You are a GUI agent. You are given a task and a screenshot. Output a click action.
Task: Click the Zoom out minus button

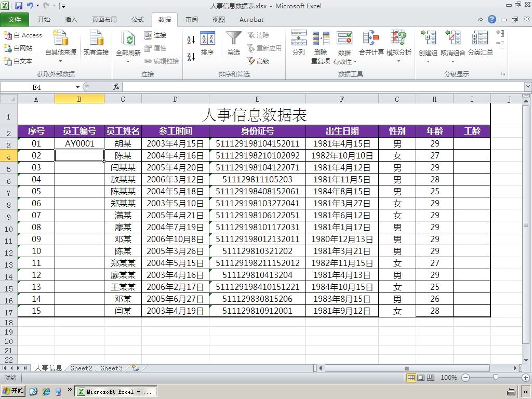tap(465, 378)
